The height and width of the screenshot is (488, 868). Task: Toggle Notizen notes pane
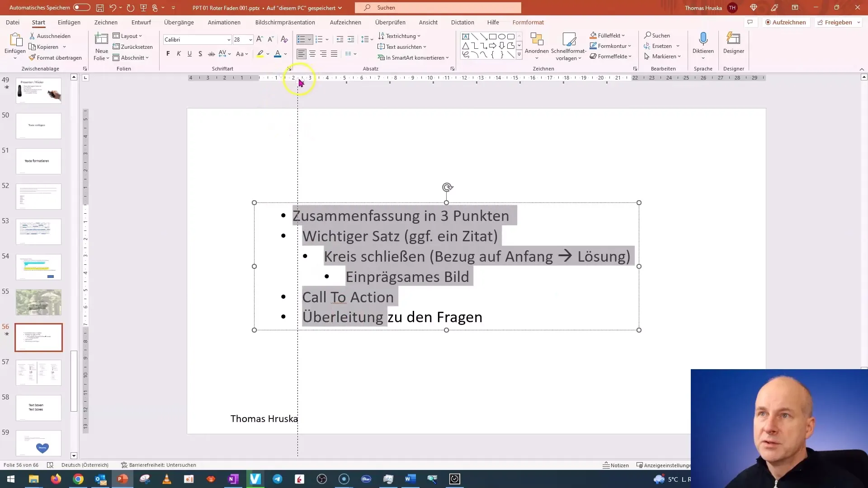616,465
